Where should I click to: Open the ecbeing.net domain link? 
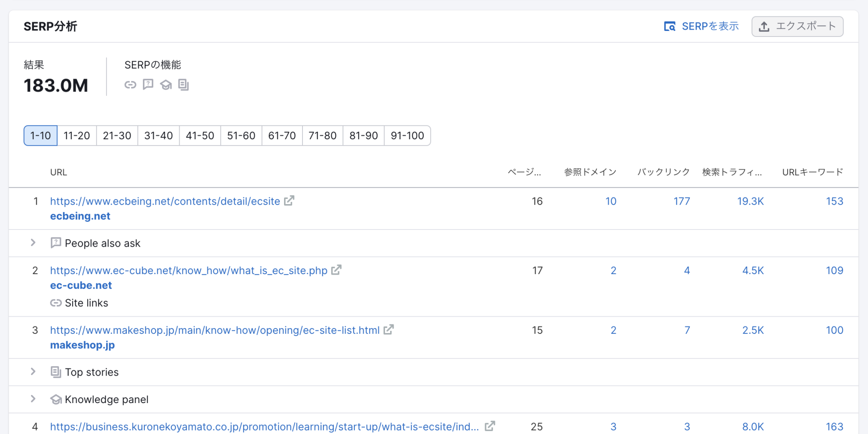(x=80, y=216)
